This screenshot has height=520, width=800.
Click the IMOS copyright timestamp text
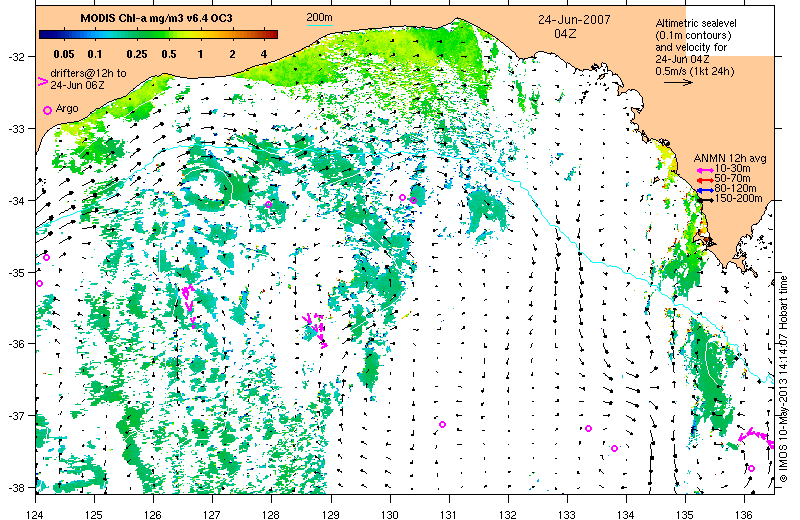click(784, 380)
